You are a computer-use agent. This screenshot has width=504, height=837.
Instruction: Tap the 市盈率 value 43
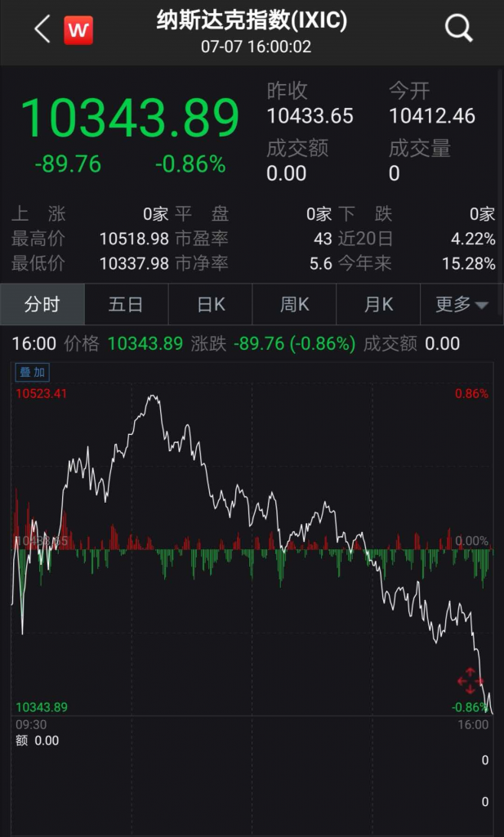pyautogui.click(x=323, y=239)
